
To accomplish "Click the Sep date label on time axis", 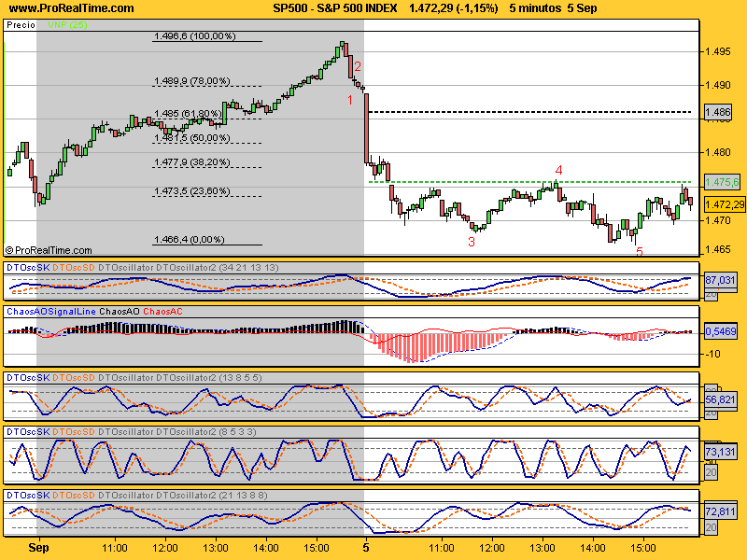I will [x=38, y=548].
